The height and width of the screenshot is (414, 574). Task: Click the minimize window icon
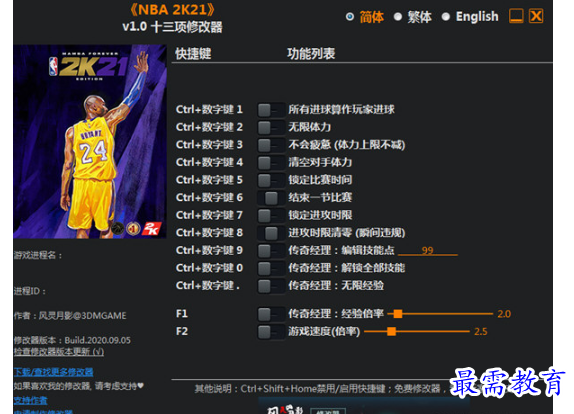coord(516,16)
